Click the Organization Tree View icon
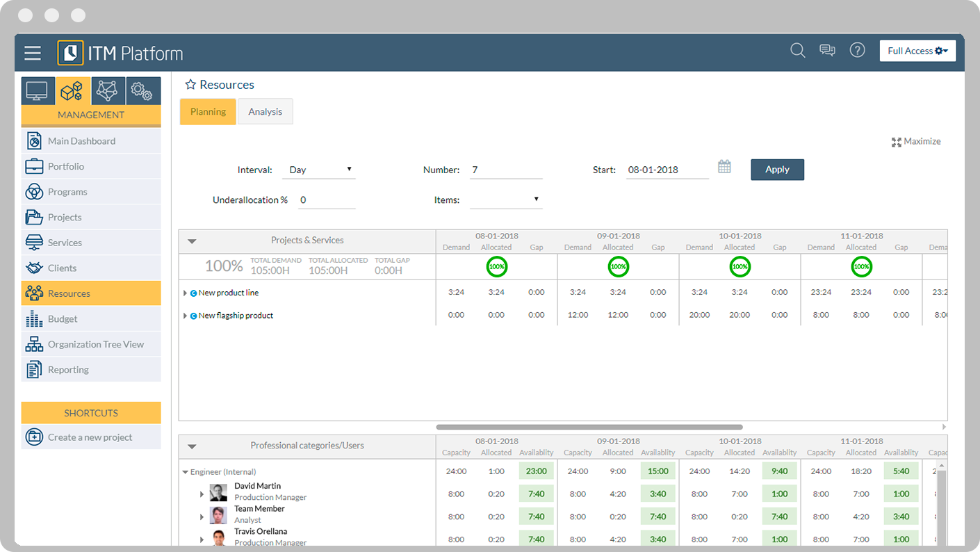Image resolution: width=980 pixels, height=552 pixels. [x=34, y=344]
